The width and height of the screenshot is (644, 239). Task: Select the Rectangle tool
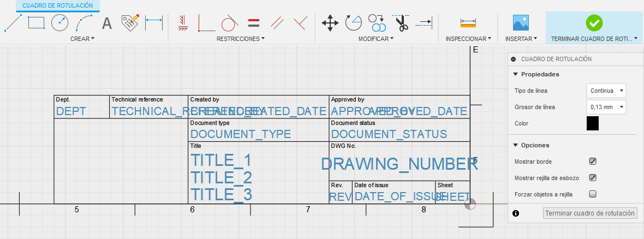[x=36, y=22]
